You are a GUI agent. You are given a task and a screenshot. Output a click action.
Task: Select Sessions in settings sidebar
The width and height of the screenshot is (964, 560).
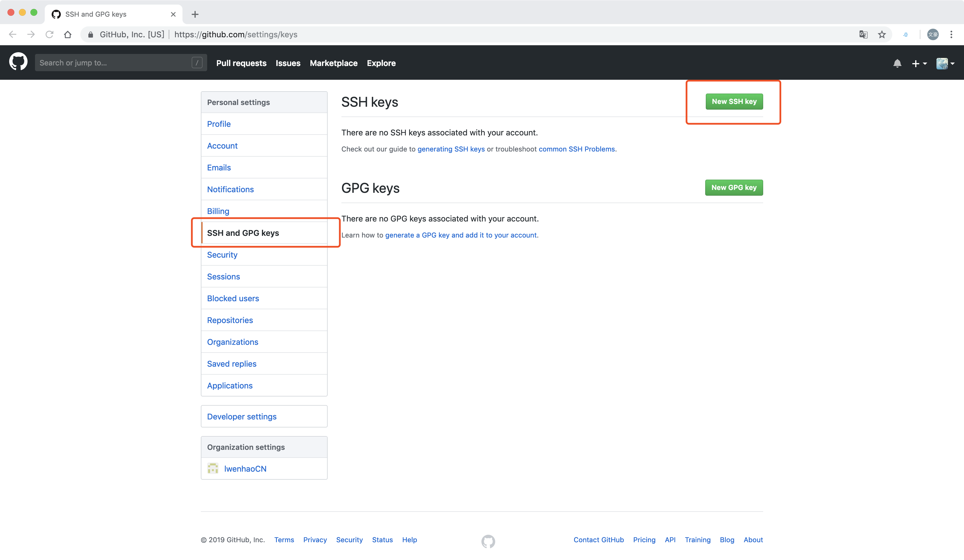[x=264, y=276]
